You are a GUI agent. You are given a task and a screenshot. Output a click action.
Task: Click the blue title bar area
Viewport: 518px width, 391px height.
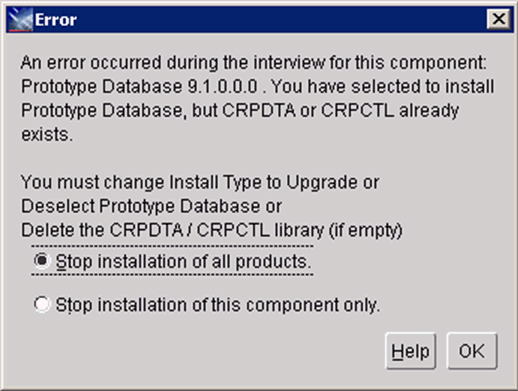[x=280, y=20]
